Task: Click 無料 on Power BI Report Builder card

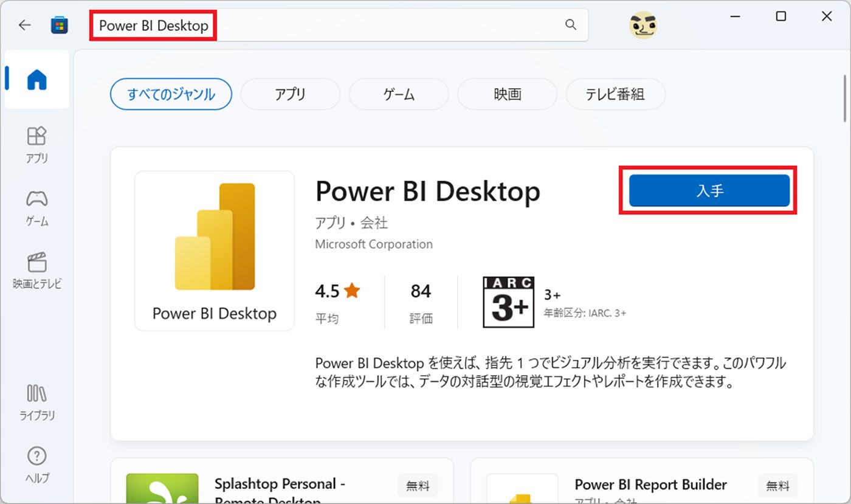Action: pos(777,486)
